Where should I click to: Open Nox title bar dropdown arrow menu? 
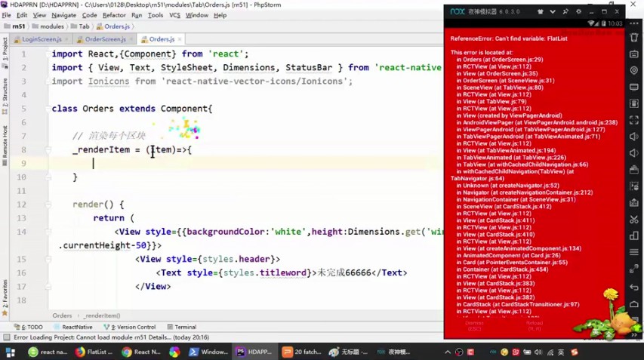click(x=553, y=11)
